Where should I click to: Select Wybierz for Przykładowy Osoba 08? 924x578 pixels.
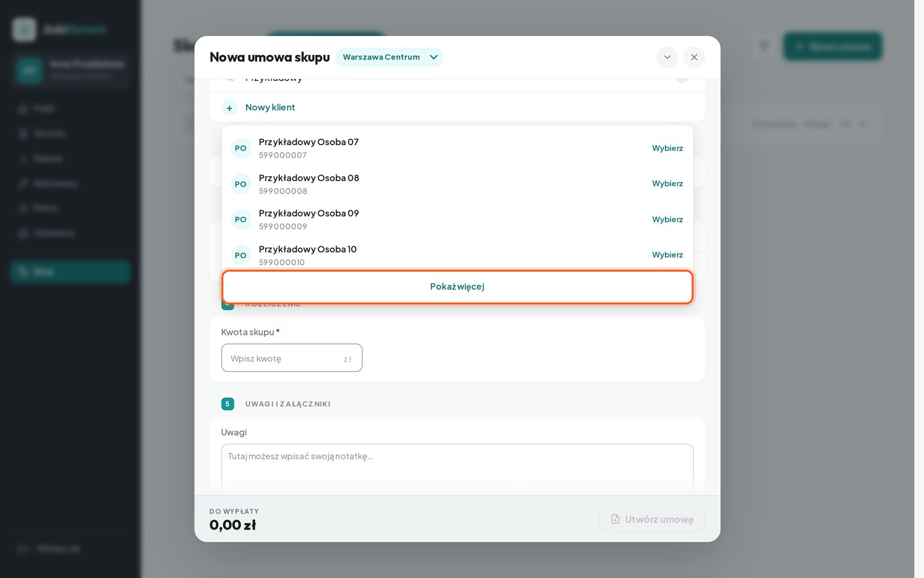668,183
